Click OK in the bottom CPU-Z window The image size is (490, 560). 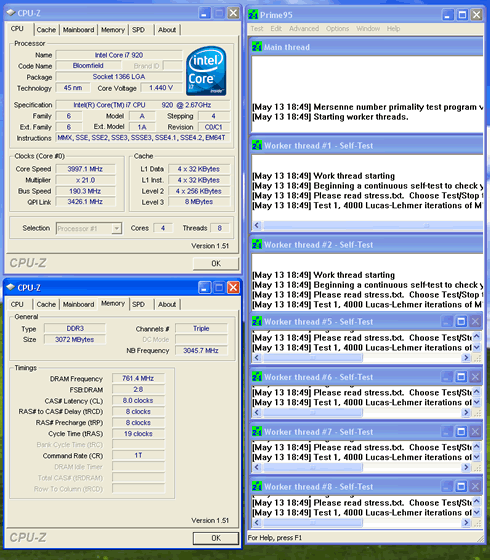(x=216, y=538)
